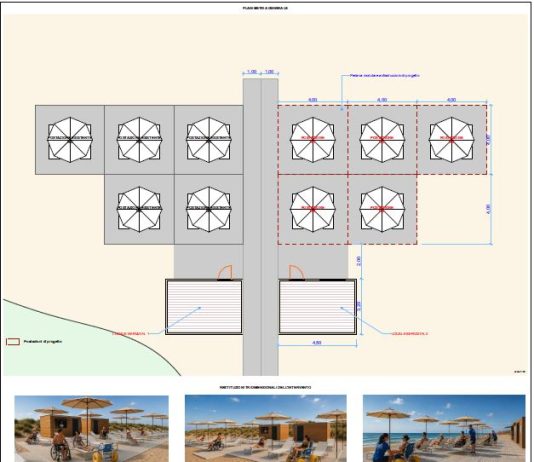Click the left cabin door swing symbol
This screenshot has height=462, width=534.
tap(225, 272)
